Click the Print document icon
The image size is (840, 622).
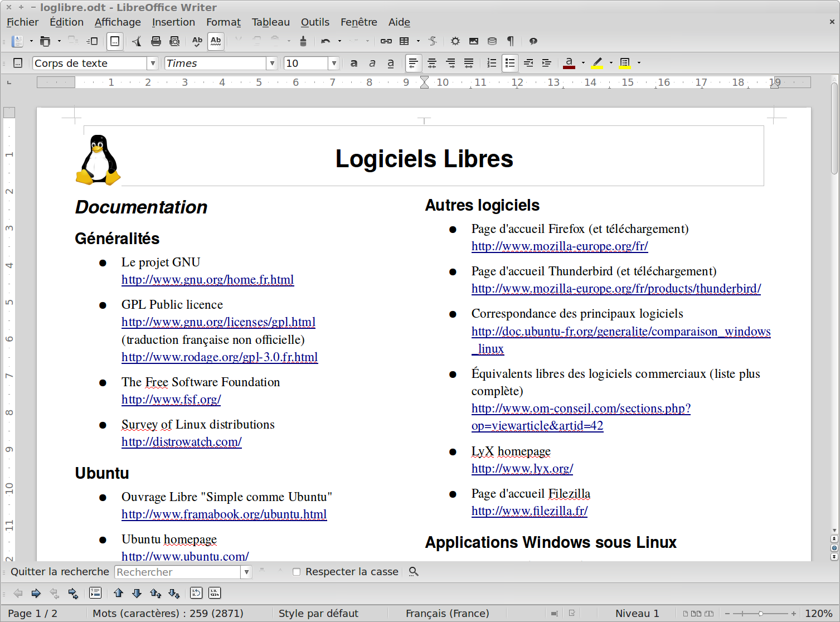pos(156,41)
